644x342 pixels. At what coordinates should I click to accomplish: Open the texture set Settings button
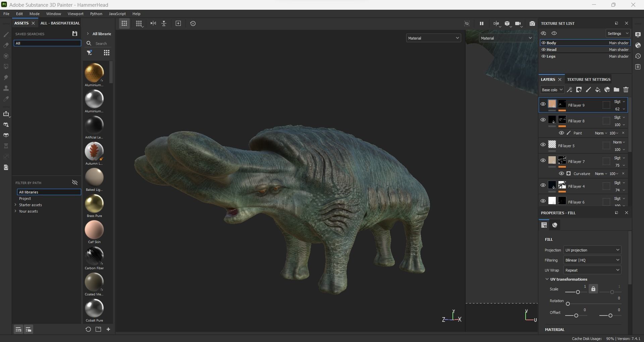point(618,34)
